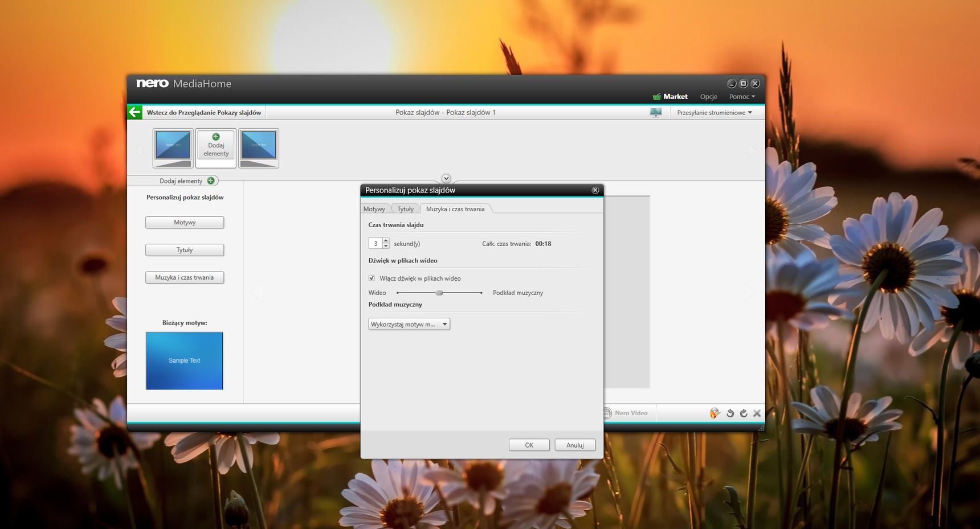Open the Opcje menu

coord(709,97)
